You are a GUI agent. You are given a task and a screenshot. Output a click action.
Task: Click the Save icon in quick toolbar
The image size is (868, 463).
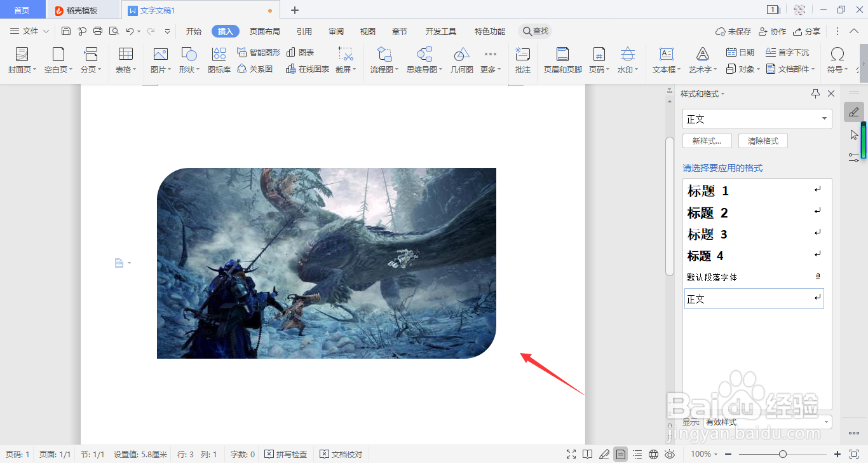click(66, 31)
